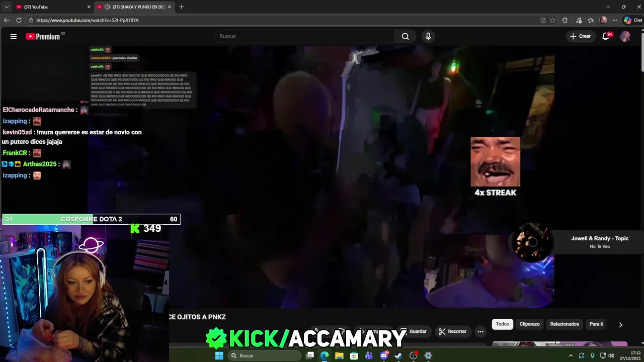644x362 pixels.
Task: Open the gear settings app on taskbar
Action: (x=428, y=355)
